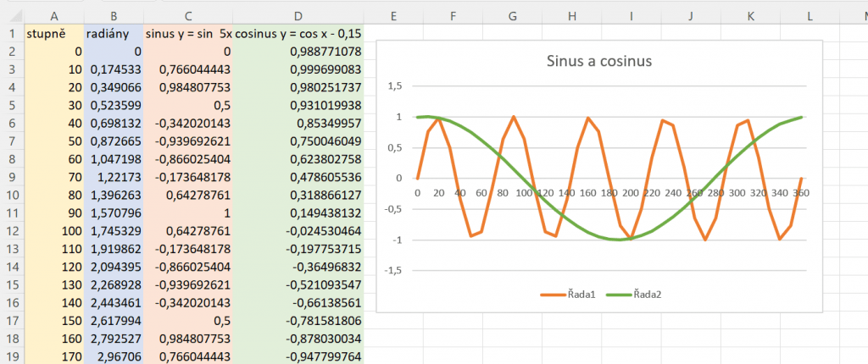Select column A header
The image size is (868, 364).
point(54,15)
